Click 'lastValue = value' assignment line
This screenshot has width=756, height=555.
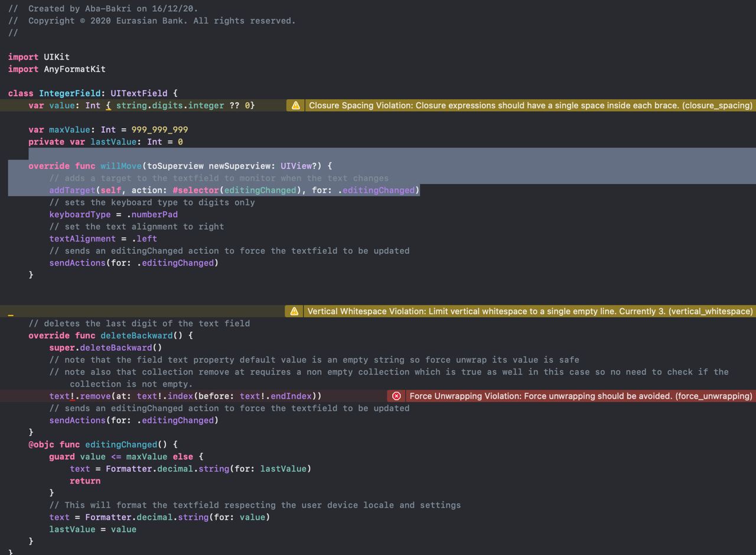[93, 529]
